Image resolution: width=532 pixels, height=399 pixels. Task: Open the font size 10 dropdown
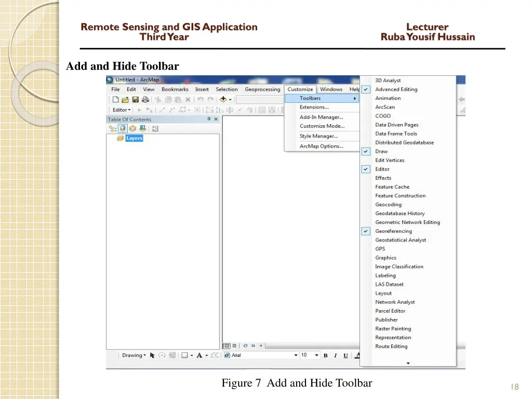click(x=317, y=355)
